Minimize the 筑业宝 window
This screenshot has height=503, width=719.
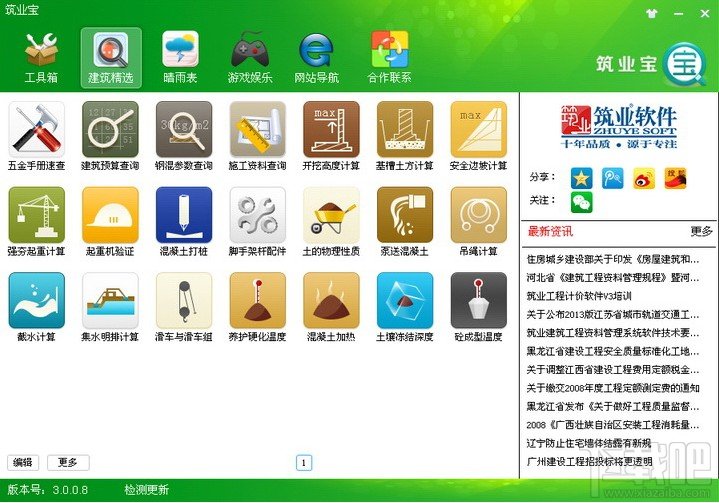coord(679,14)
